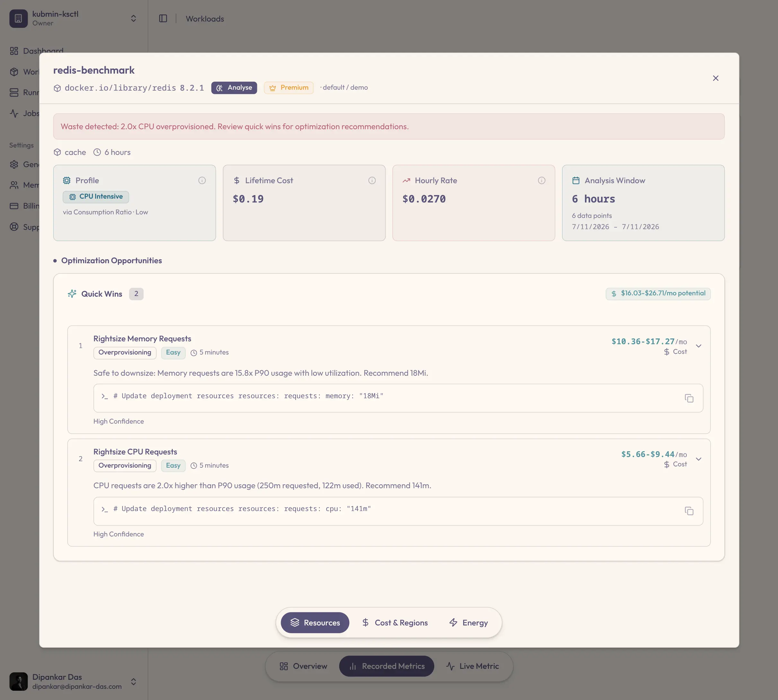Click the Workloads cube sidebar icon
The width and height of the screenshot is (778, 700).
coord(14,72)
